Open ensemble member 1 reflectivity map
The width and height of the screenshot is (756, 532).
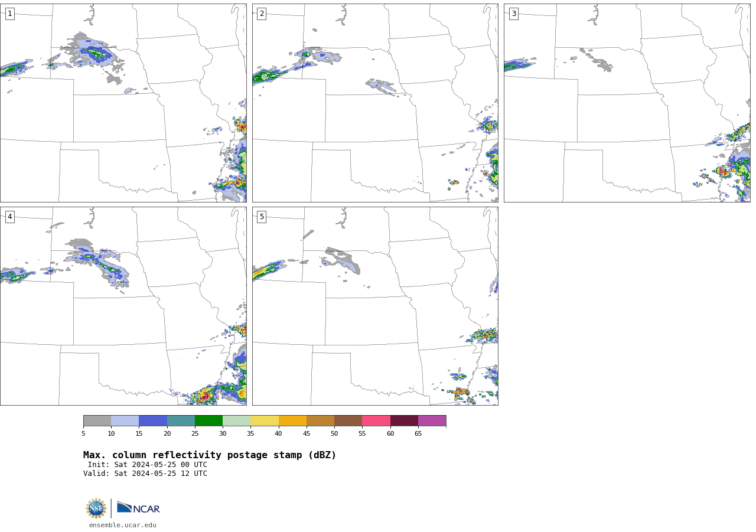pos(123,103)
